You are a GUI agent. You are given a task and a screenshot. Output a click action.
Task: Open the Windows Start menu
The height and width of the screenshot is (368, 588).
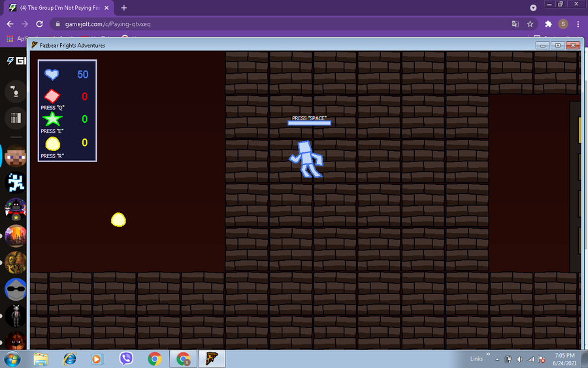pyautogui.click(x=12, y=359)
